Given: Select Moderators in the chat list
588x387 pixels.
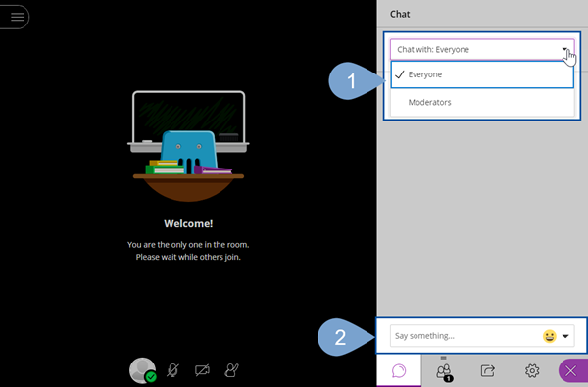Looking at the screenshot, I should [x=482, y=102].
